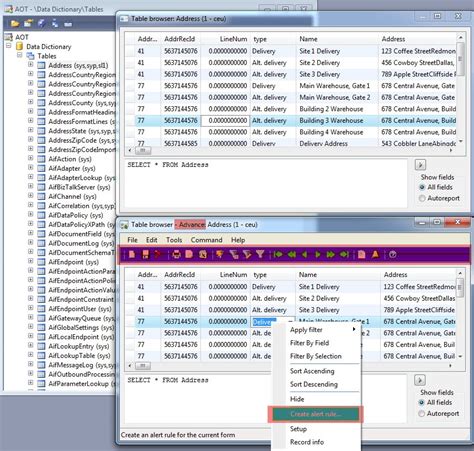474x451 pixels.
Task: Expand the Address (sys,syp,sl1) table node
Action: click(x=31, y=64)
